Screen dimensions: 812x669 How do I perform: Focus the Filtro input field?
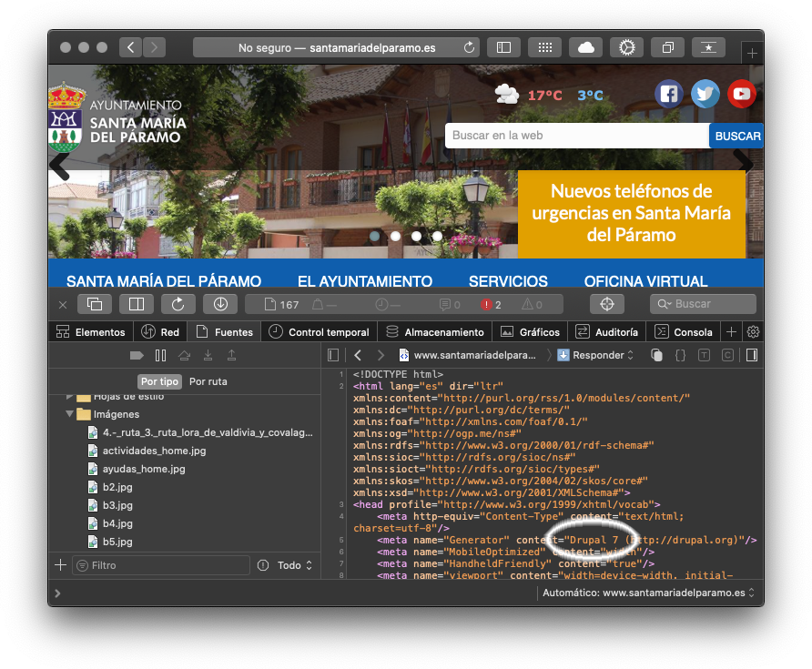pyautogui.click(x=161, y=565)
